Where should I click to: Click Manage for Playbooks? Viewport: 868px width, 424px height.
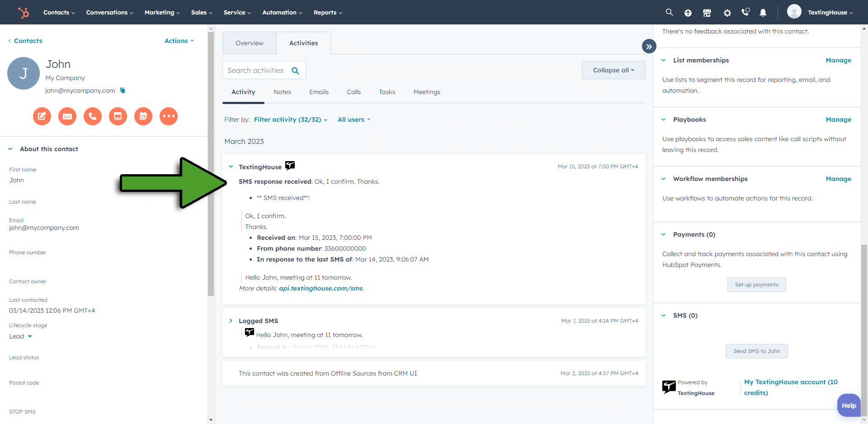click(838, 119)
